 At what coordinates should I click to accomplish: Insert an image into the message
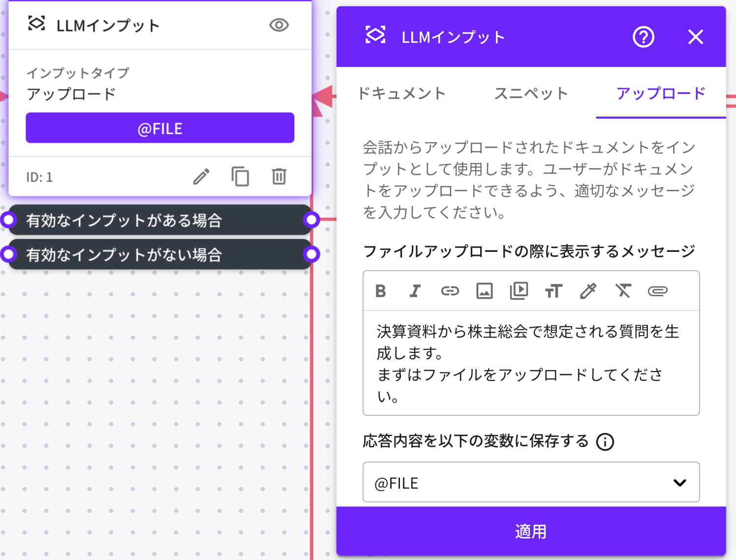point(485,291)
